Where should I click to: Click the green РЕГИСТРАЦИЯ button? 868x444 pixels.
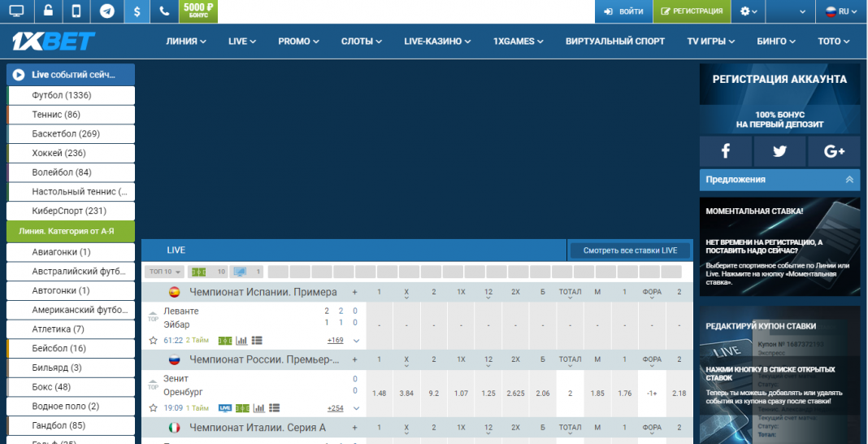coord(692,11)
